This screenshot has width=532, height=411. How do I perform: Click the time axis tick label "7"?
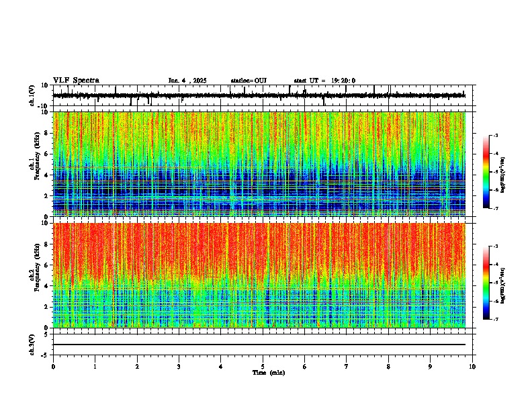click(347, 367)
